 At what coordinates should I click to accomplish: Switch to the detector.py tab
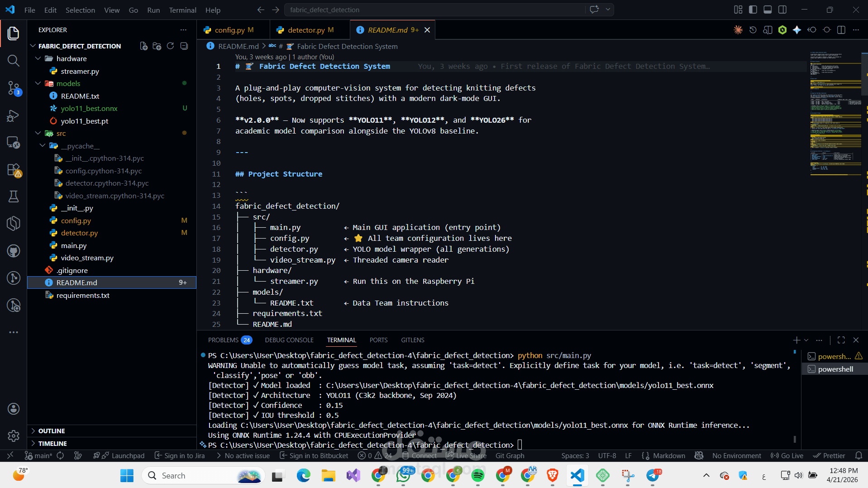[x=310, y=30]
